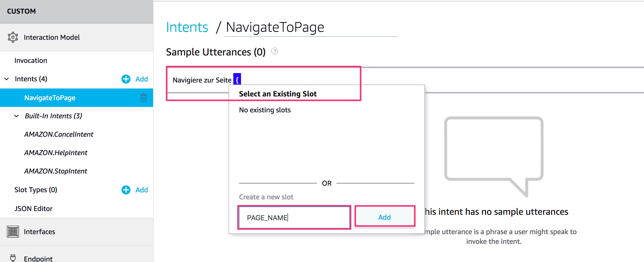
Task: Collapse the Intents (4) list chevron
Action: click(7, 79)
